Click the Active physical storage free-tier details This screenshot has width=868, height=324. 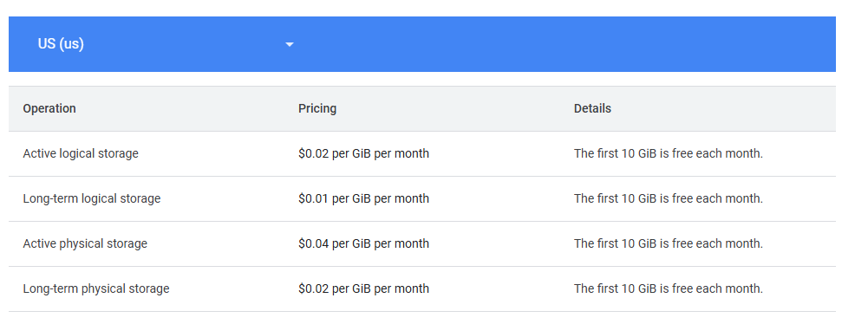(669, 243)
